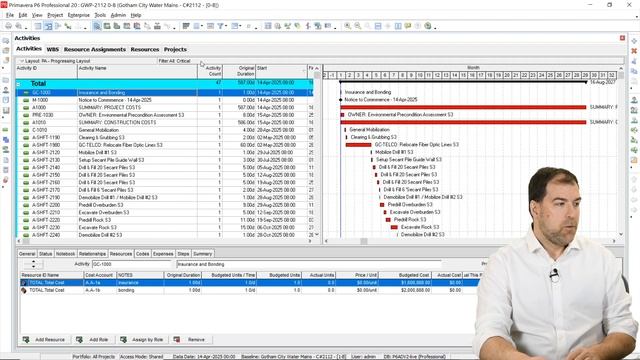640x360 pixels.
Task: Click the Gantt chart horizontal scrollbar thumb
Action: point(363,241)
